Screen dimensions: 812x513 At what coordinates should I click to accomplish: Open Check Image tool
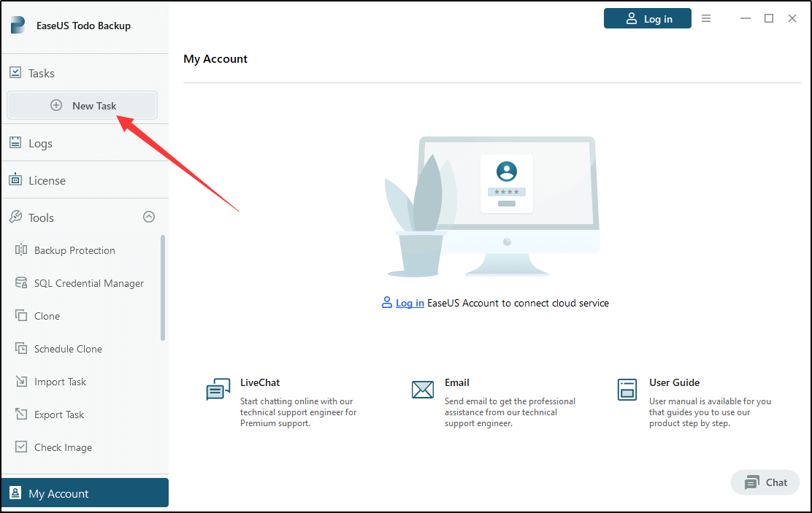(x=64, y=447)
